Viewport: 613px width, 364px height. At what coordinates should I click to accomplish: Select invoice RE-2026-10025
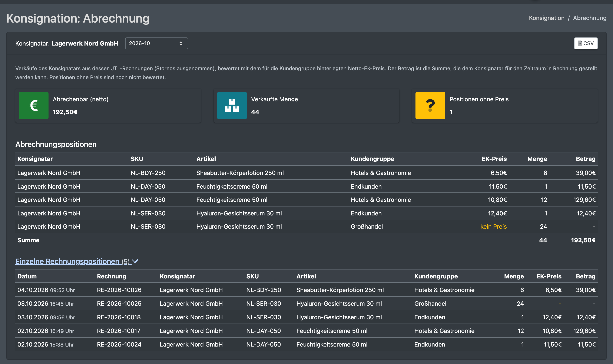click(119, 303)
